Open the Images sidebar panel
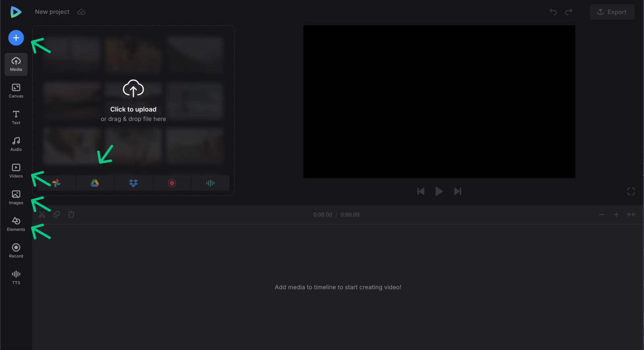Image resolution: width=644 pixels, height=350 pixels. pos(16,198)
